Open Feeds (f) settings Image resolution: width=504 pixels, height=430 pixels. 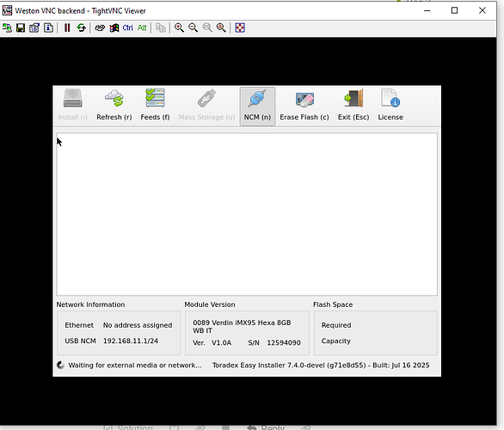pyautogui.click(x=155, y=105)
